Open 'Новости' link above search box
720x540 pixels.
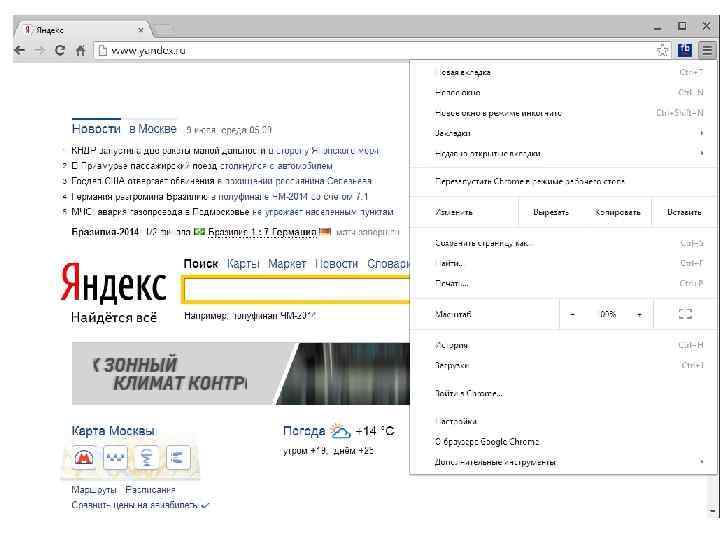tap(337, 264)
